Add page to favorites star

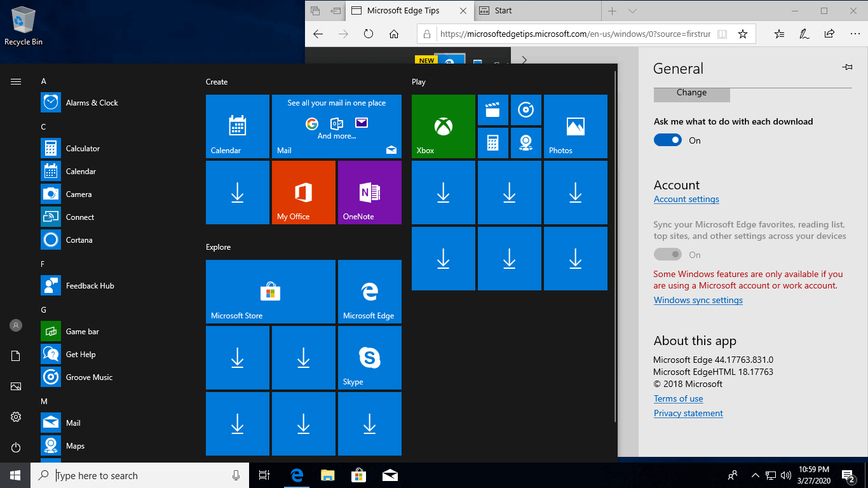(x=742, y=34)
